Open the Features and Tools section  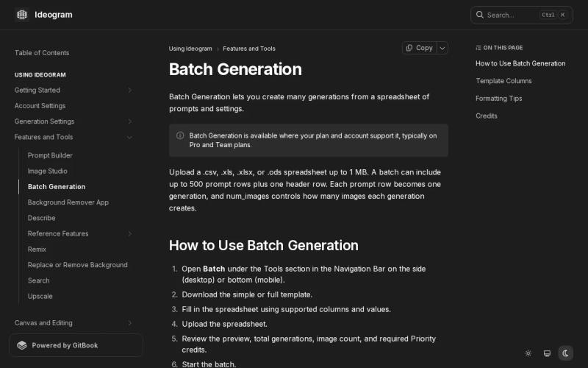tap(43, 137)
